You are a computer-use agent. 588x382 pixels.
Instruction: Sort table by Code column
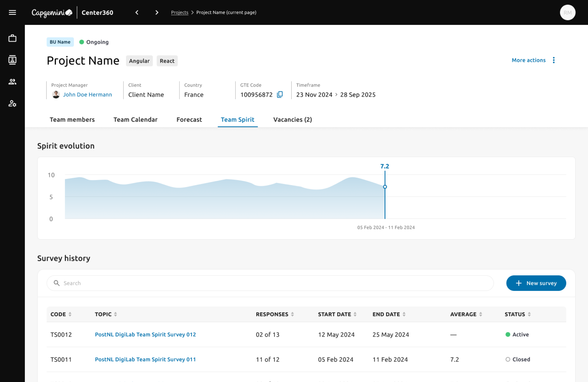(x=70, y=314)
